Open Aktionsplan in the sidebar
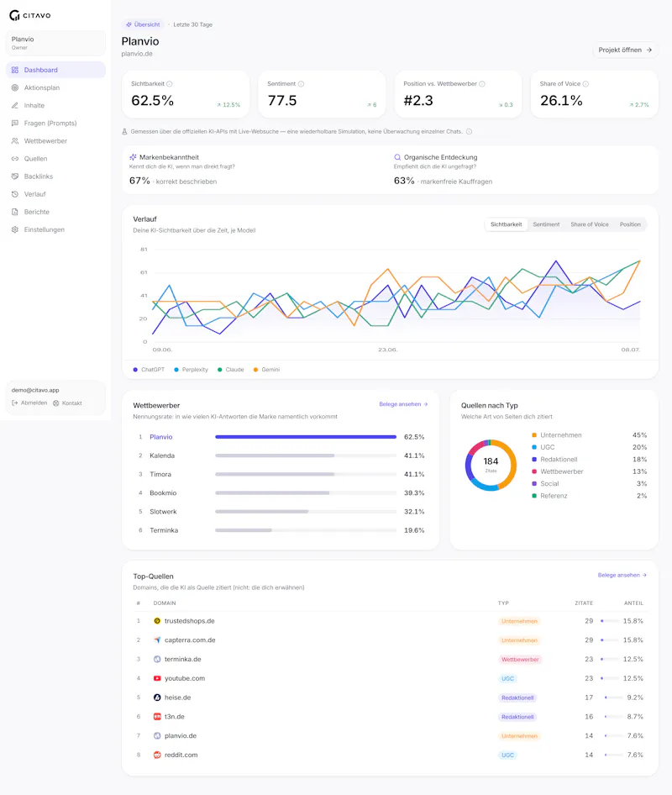The image size is (672, 795). coord(55,87)
